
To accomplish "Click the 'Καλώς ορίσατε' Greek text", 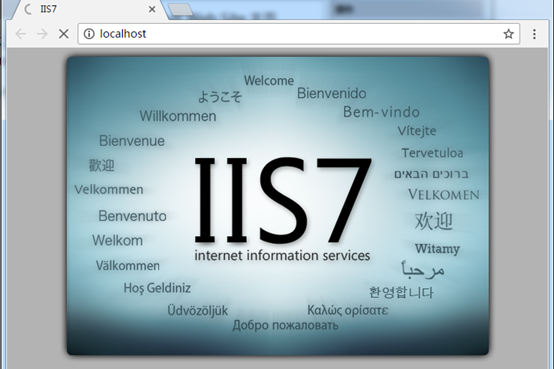I will pyautogui.click(x=348, y=310).
